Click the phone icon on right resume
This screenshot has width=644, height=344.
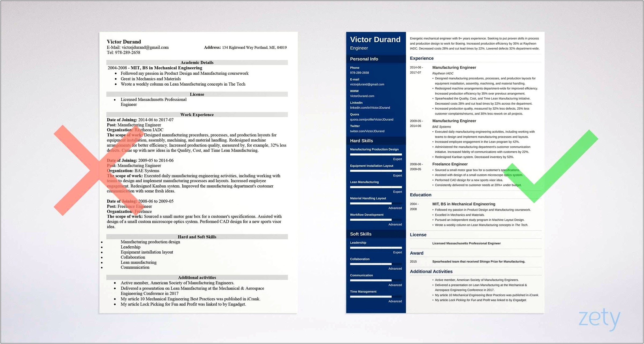point(349,68)
